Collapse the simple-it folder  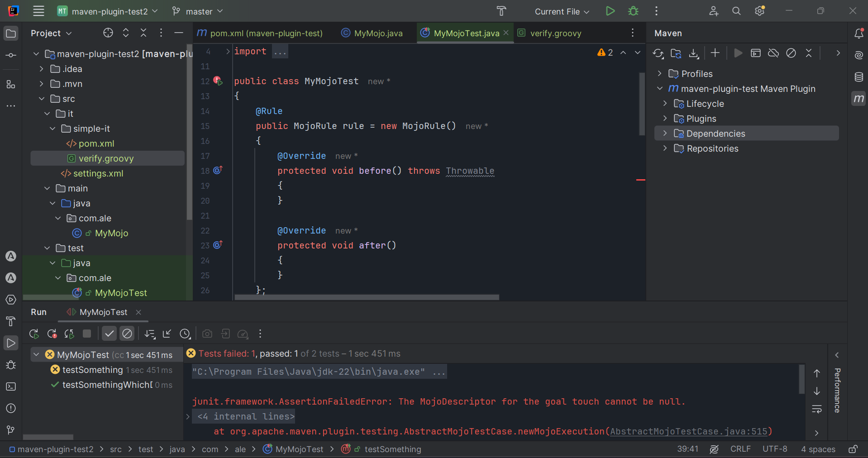coord(52,129)
